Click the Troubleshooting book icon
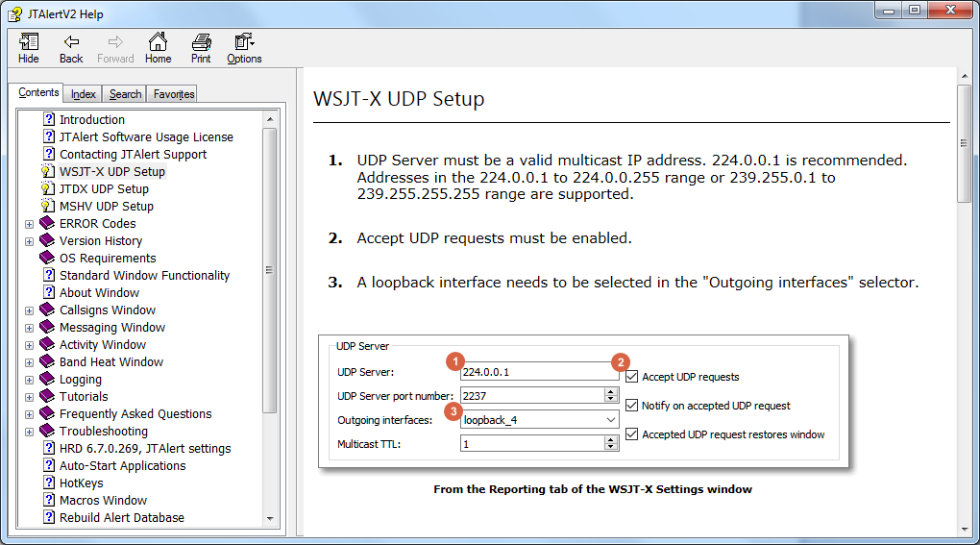 47,431
